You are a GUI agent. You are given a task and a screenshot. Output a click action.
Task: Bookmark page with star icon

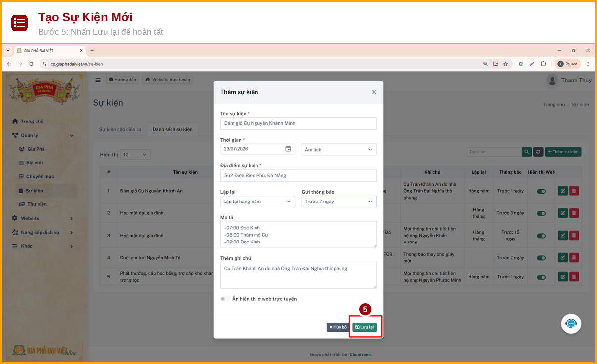(x=505, y=64)
